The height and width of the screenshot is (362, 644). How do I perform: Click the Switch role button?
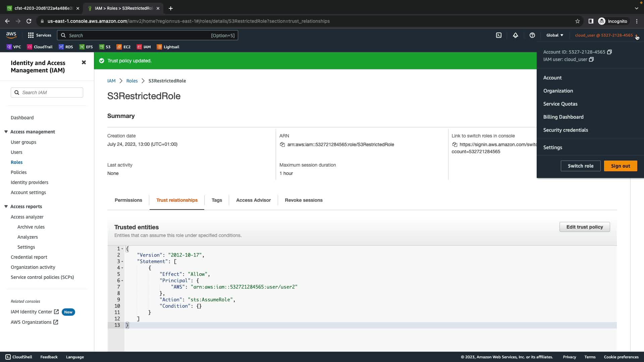click(580, 166)
